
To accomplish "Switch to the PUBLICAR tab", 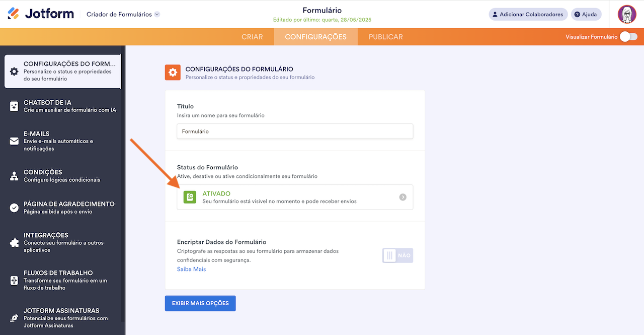I will 385,36.
